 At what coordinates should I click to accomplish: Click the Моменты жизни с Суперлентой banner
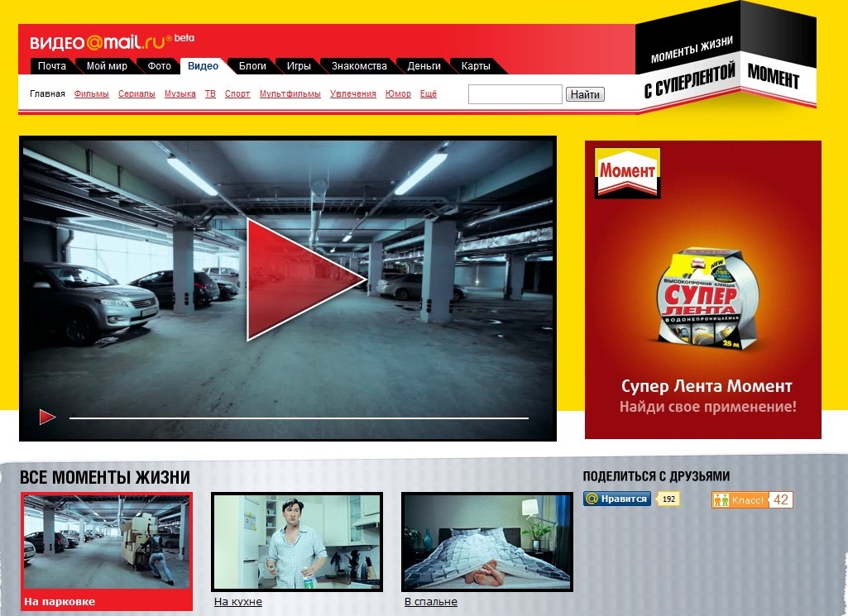726,57
